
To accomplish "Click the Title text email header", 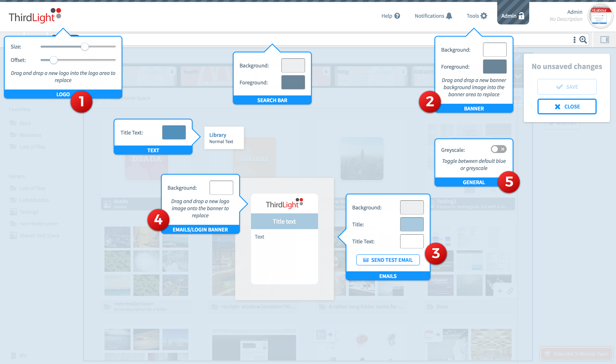I will [285, 221].
